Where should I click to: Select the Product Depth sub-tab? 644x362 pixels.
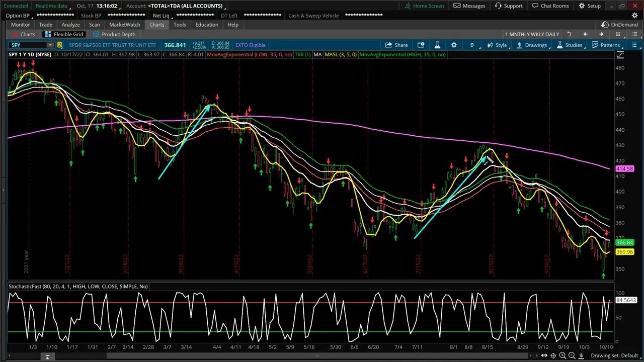(x=114, y=34)
